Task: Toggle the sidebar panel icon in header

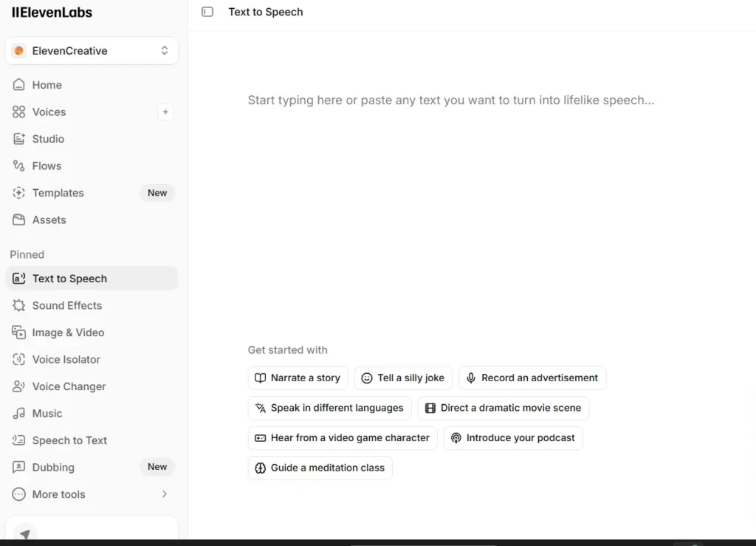Action: point(207,12)
